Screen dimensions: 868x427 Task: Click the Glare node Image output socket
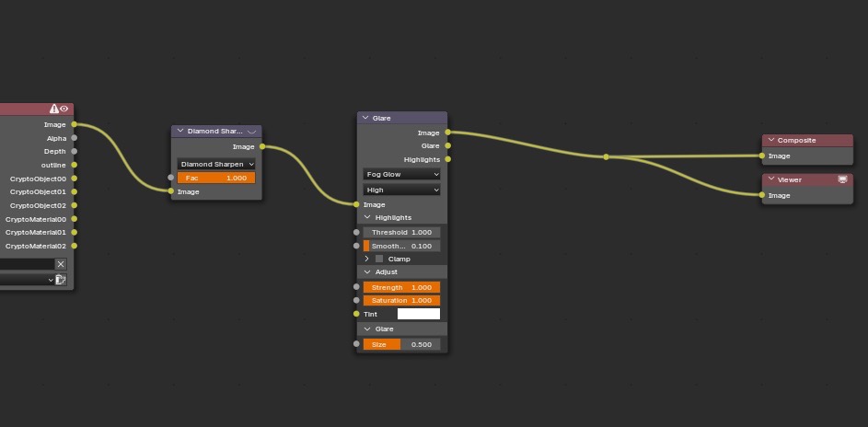click(x=448, y=133)
